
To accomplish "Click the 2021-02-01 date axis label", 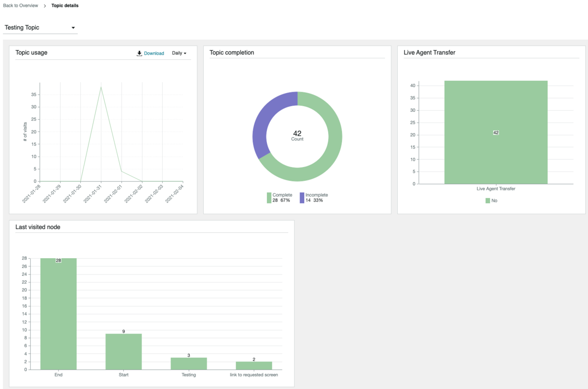I will coord(113,193).
